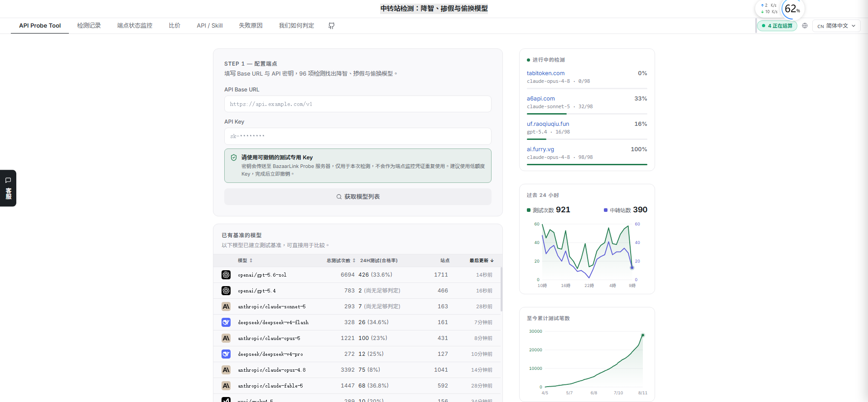This screenshot has width=868, height=402.
Task: Click the Anthropic logo beside claude-sonnet-5
Action: pyautogui.click(x=226, y=306)
